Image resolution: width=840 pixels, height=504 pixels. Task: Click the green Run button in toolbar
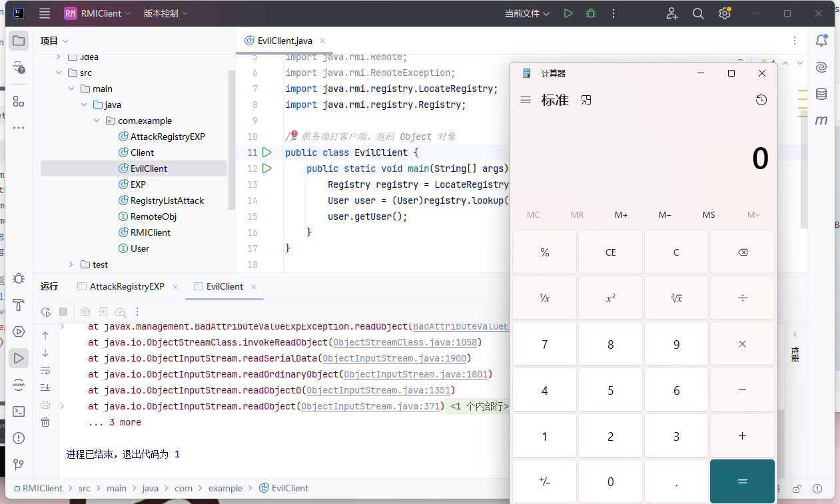[568, 13]
